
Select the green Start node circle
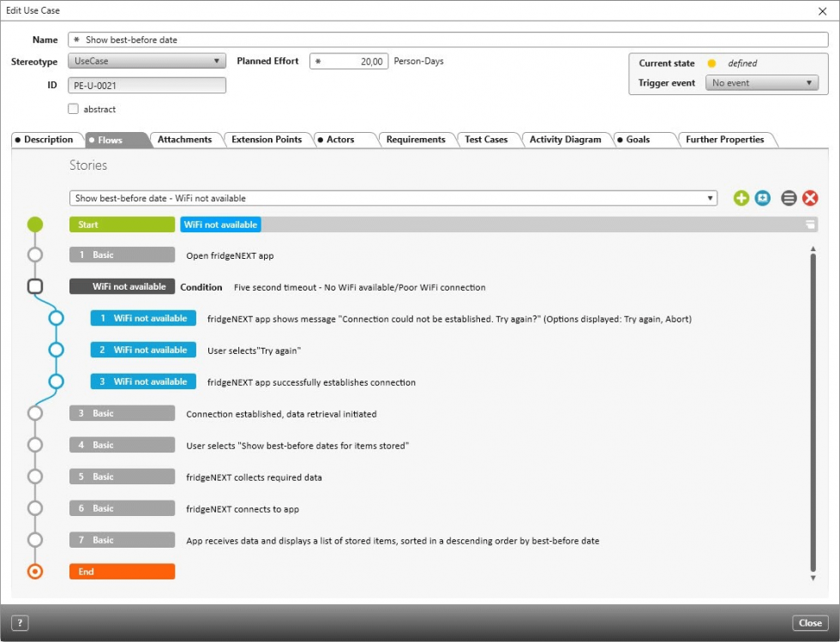[x=34, y=224]
